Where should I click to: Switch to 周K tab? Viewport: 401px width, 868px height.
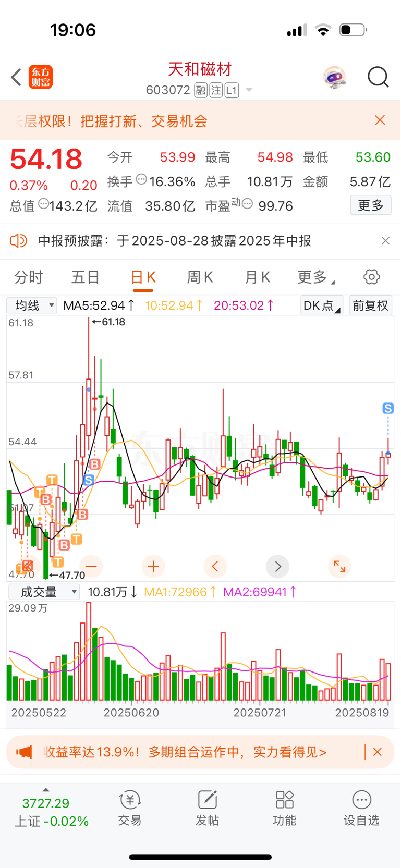200,277
